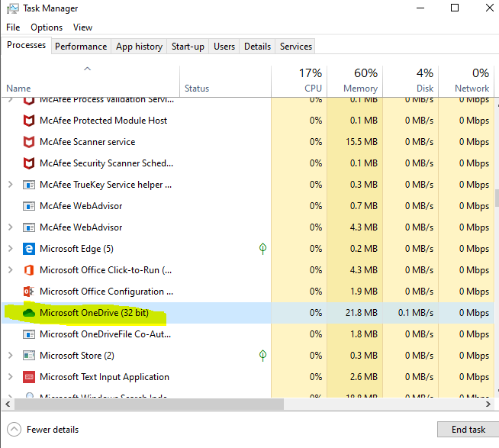Click the 2.6 MB memory value
Image resolution: width=499 pixels, height=448 pixels.
tap(364, 377)
